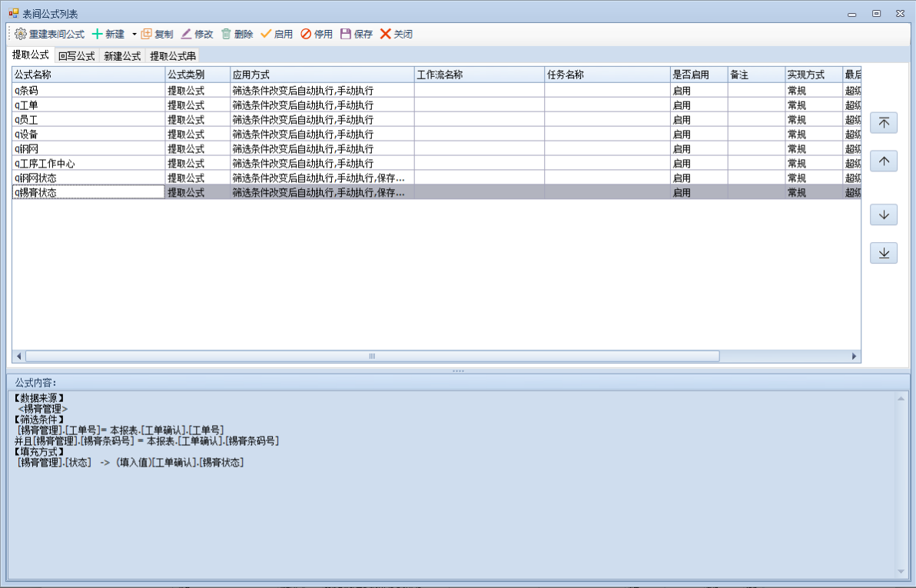Click the horizontal scrollbar right arrow

coord(854,357)
